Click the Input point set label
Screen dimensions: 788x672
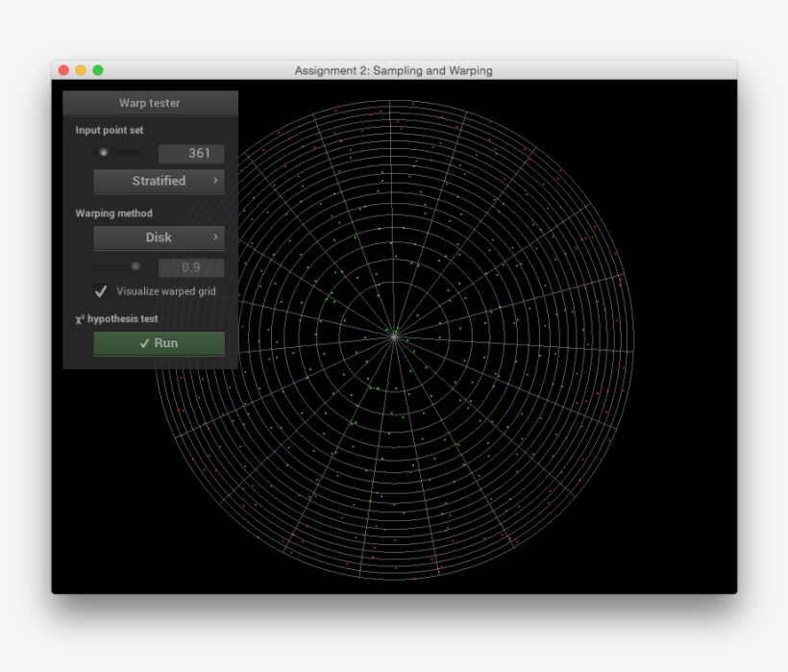[x=109, y=129]
